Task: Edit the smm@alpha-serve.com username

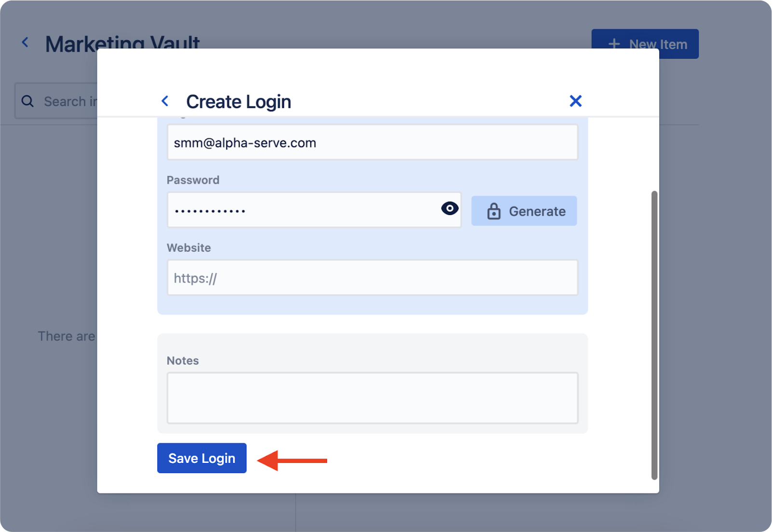Action: point(372,142)
